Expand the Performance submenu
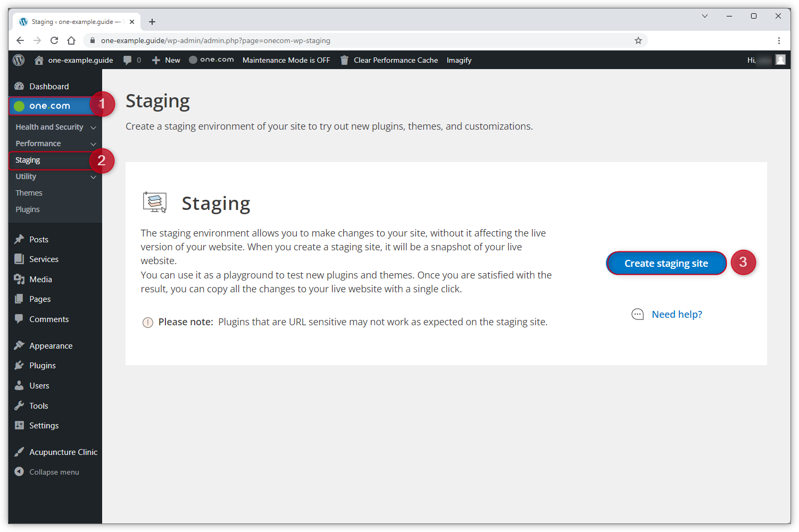The width and height of the screenshot is (799, 532). [93, 143]
